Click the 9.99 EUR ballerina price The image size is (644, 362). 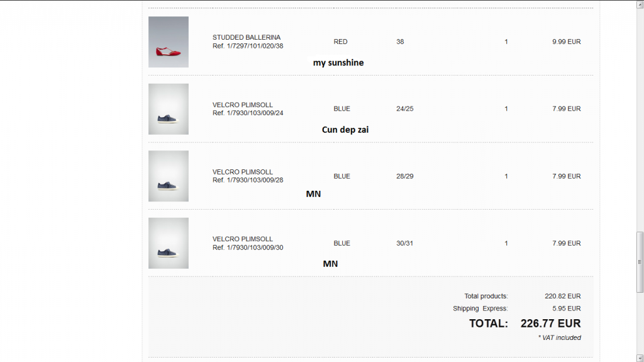pyautogui.click(x=566, y=42)
